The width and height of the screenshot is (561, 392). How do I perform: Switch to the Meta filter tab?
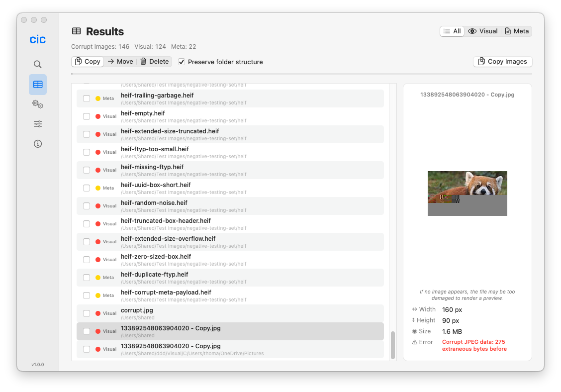coord(517,31)
